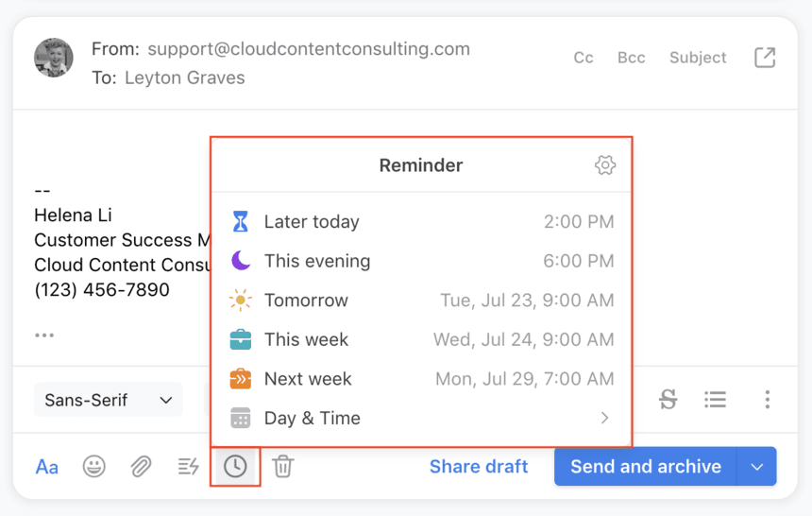Pick Next week reminder option
The image size is (812, 516).
[x=421, y=379]
